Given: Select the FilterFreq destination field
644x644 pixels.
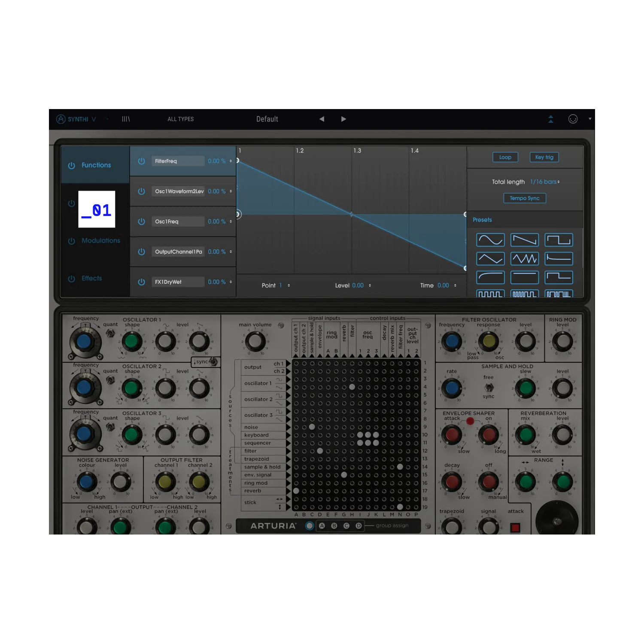Looking at the screenshot, I should pos(178,161).
